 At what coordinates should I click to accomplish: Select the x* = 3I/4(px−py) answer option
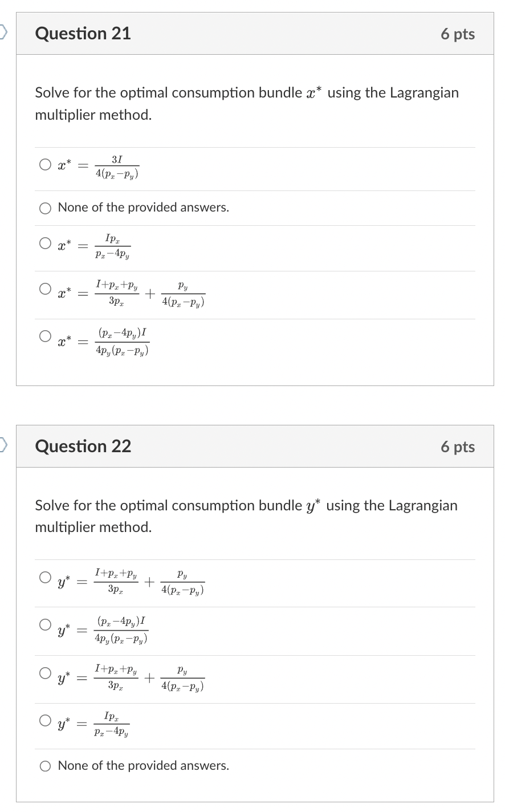point(44,164)
